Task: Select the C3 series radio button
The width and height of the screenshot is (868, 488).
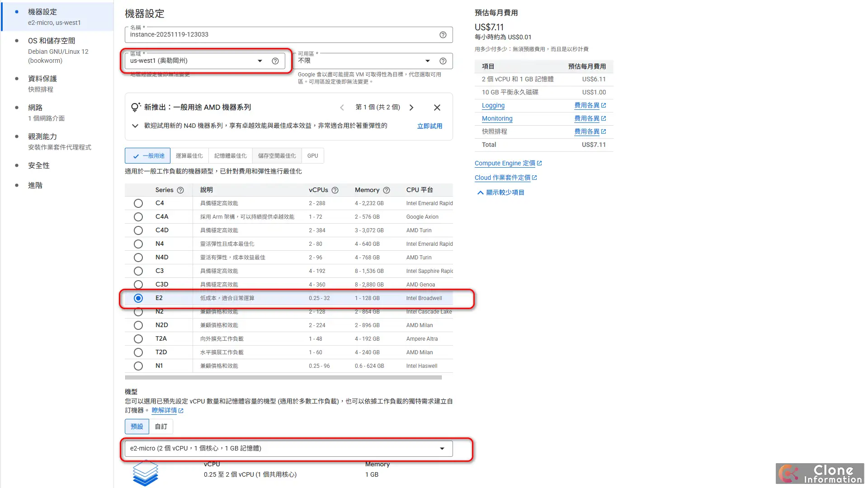Action: (138, 271)
